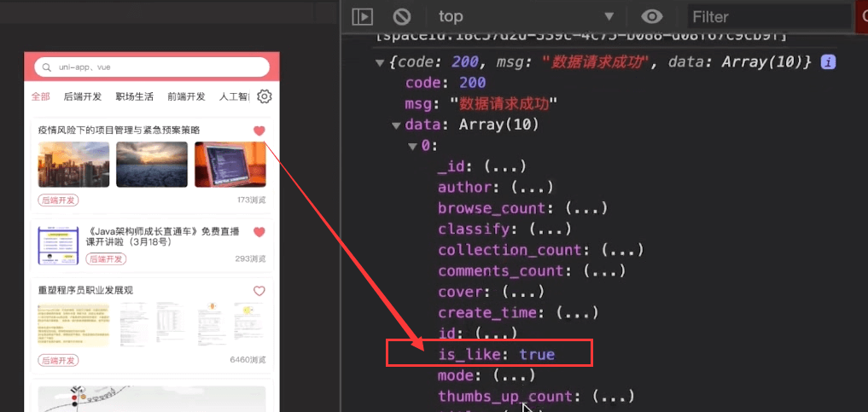Open the cloudy sunset thumbnail

(x=152, y=165)
